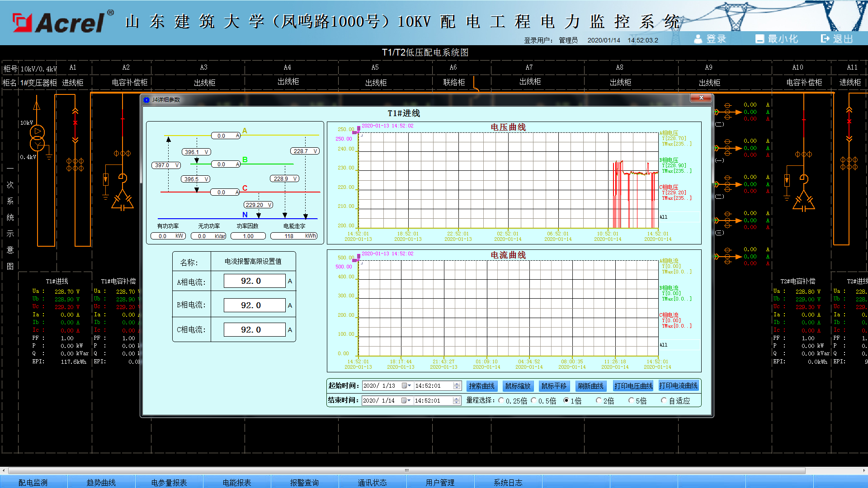Click the A1 incoming breaker red X symbol
Screen dimensions: 868x488
tap(75, 122)
